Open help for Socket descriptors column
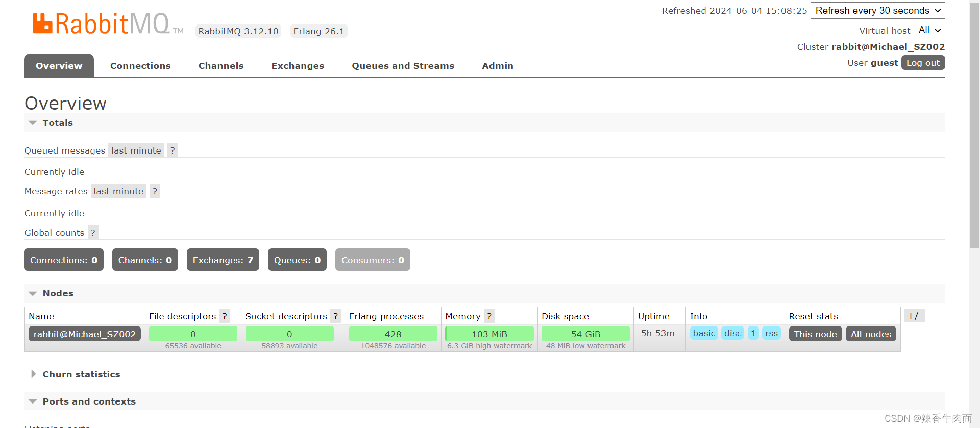 [335, 316]
